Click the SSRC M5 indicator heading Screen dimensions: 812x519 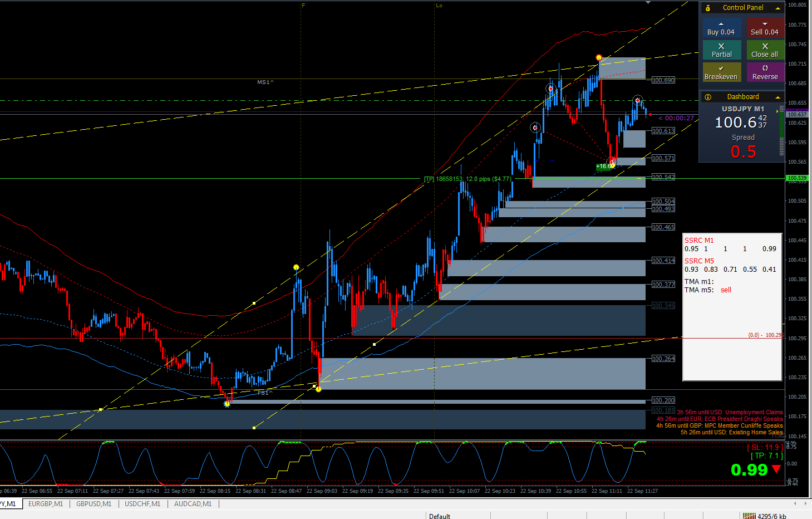point(699,261)
